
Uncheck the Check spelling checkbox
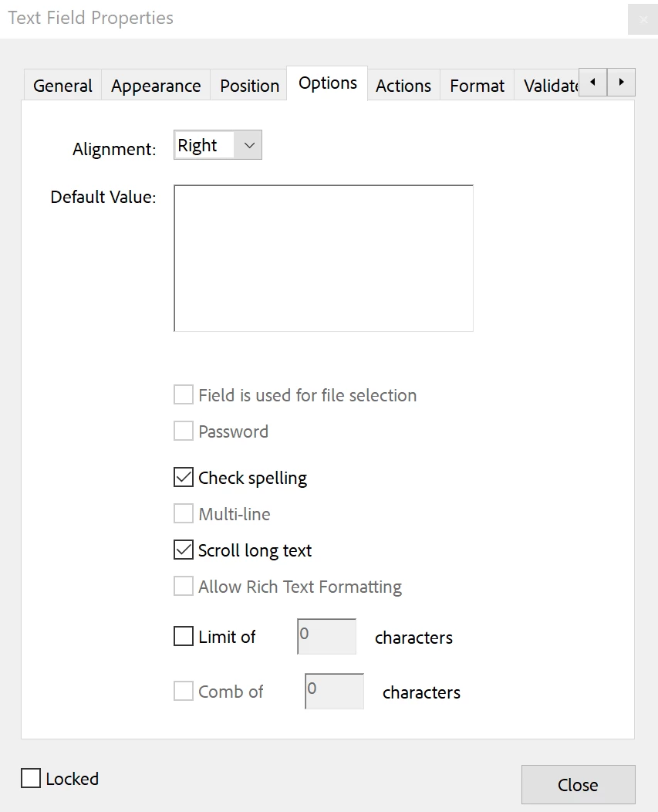(x=184, y=478)
